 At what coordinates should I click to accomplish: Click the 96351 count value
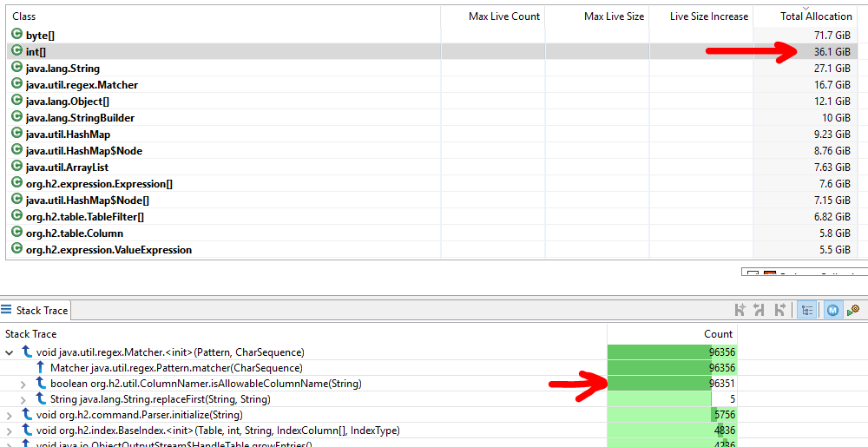722,383
